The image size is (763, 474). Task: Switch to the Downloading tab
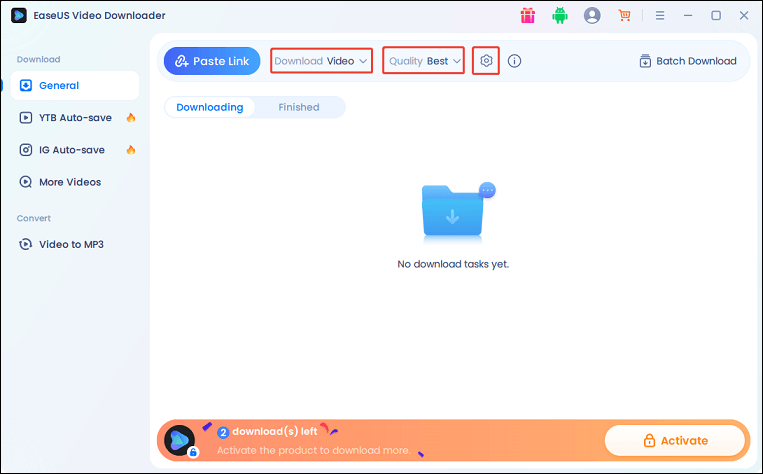210,107
